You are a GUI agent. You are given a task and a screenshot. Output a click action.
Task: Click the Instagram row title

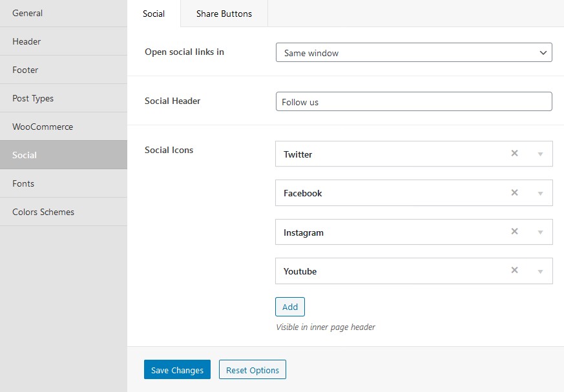[x=304, y=232]
